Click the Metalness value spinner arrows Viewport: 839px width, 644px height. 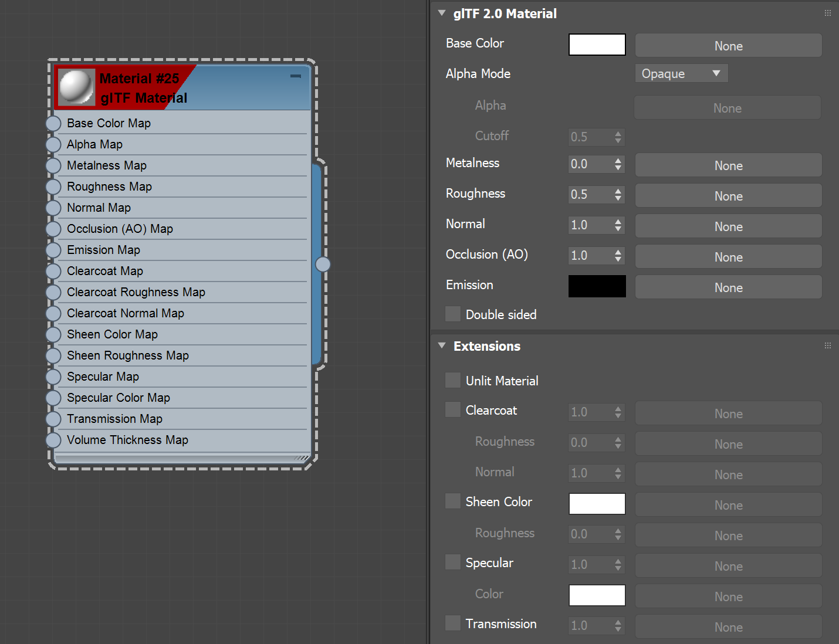click(x=618, y=164)
